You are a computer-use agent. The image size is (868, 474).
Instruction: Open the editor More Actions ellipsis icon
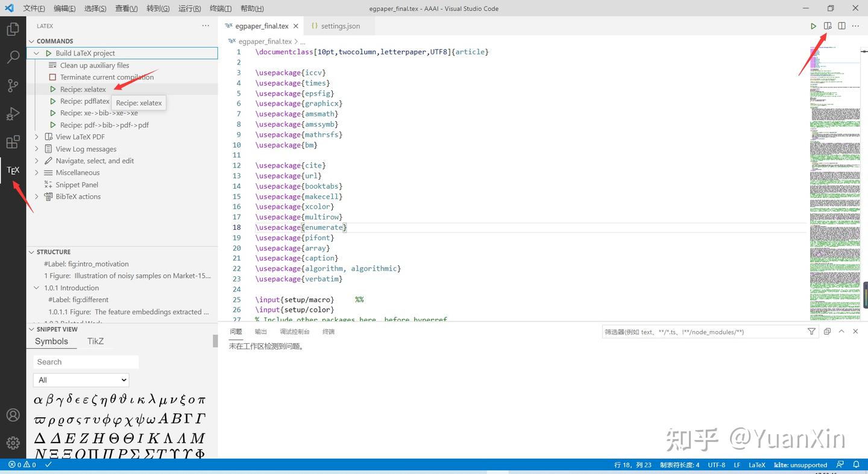point(855,26)
